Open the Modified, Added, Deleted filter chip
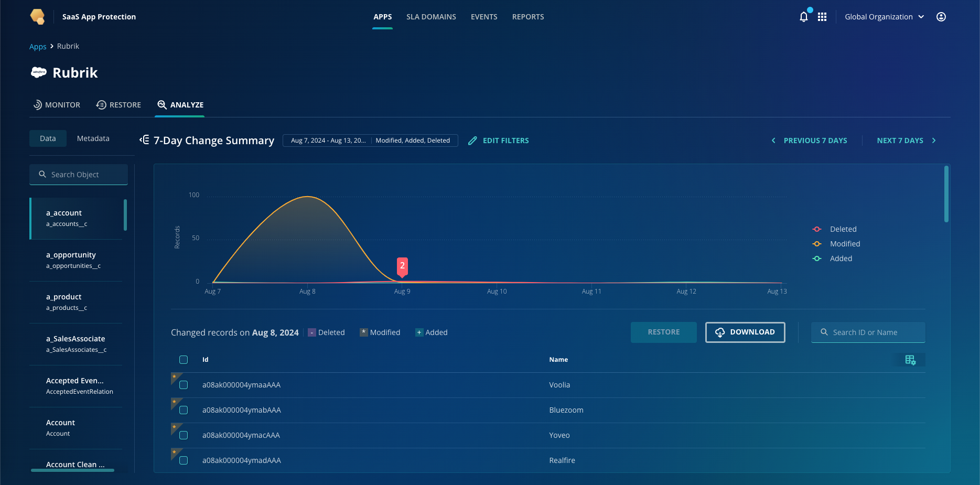980x485 pixels. (413, 141)
